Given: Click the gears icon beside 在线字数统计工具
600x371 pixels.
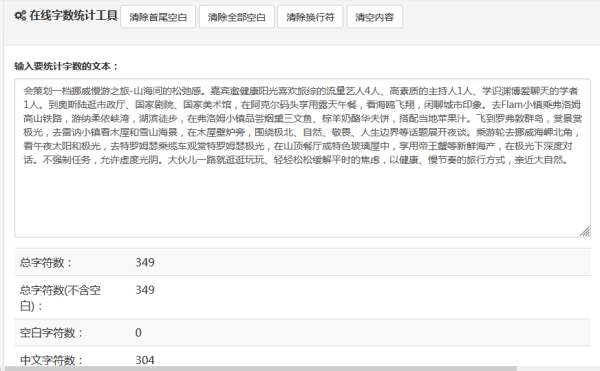Looking at the screenshot, I should (20, 16).
